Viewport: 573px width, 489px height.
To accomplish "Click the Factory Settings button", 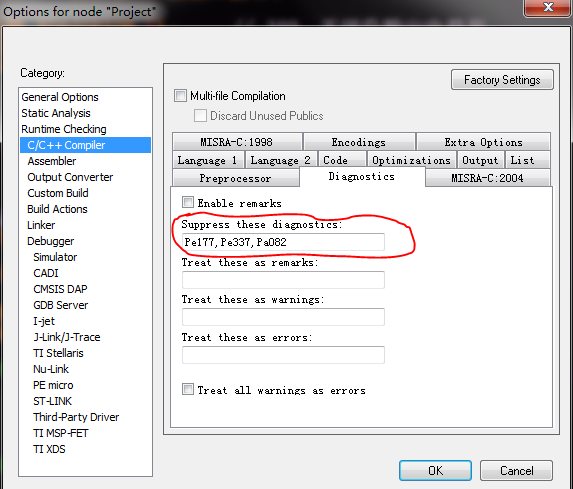I will [502, 80].
